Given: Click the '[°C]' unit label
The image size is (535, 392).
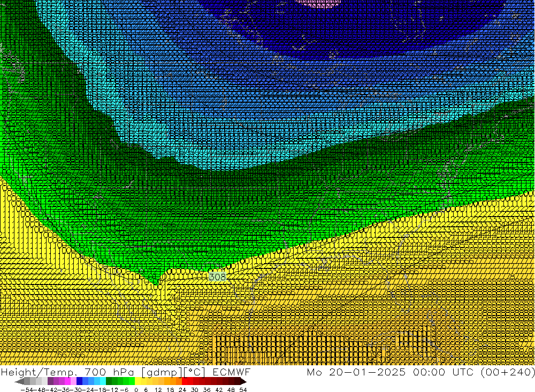Looking at the screenshot, I should [x=195, y=372].
